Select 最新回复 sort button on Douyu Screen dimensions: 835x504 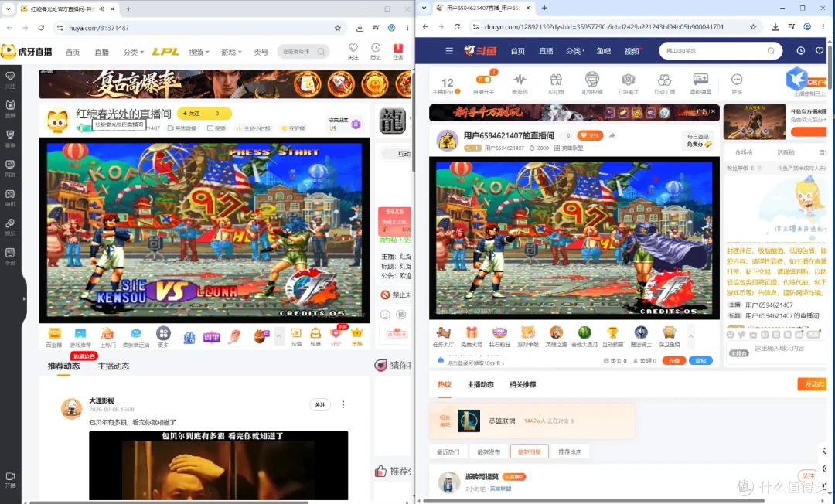pos(529,451)
